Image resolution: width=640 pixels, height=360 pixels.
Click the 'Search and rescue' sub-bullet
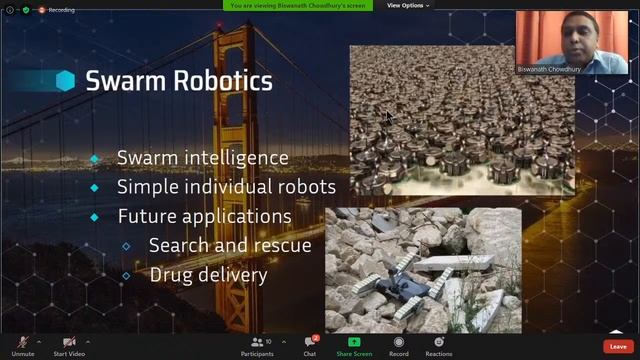tap(230, 245)
